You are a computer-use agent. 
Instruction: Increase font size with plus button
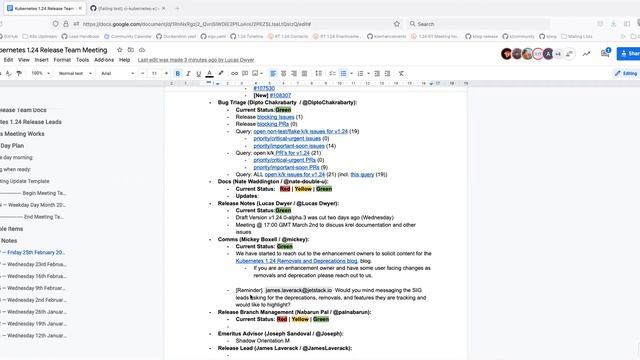(166, 73)
